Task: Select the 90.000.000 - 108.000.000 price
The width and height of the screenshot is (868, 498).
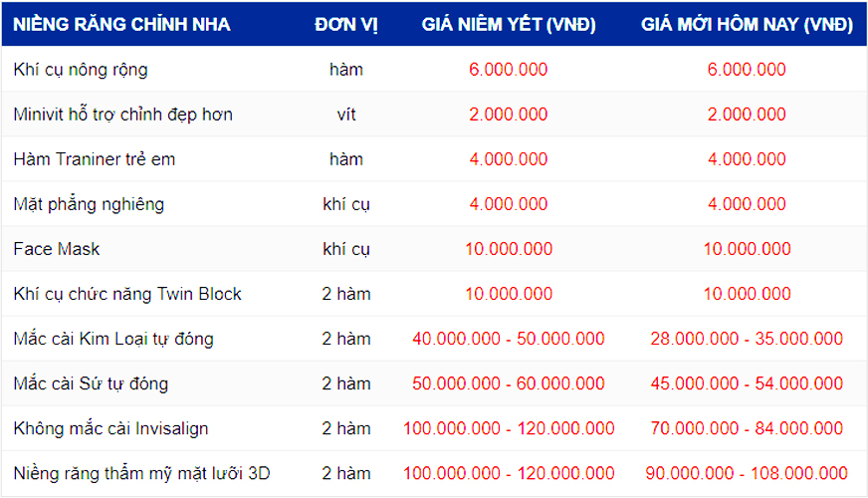Action: 747,473
